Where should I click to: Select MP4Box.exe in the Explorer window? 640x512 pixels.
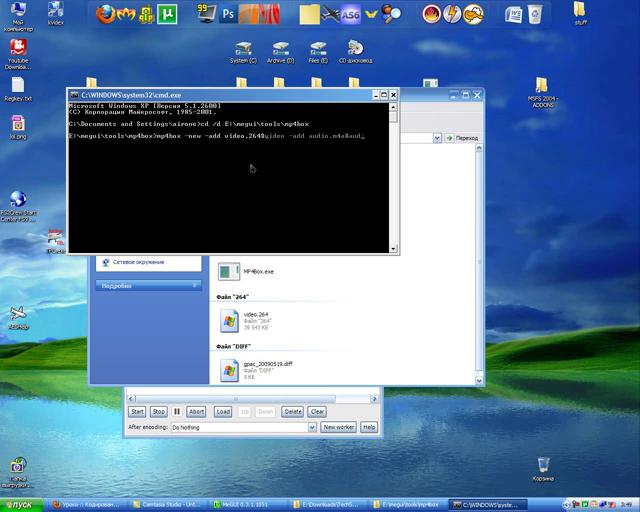(246, 272)
